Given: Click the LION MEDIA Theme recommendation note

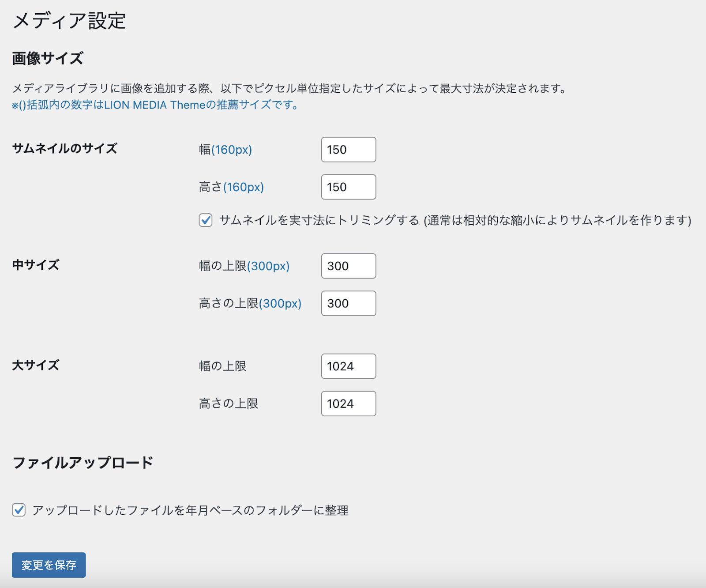Looking at the screenshot, I should (x=155, y=105).
